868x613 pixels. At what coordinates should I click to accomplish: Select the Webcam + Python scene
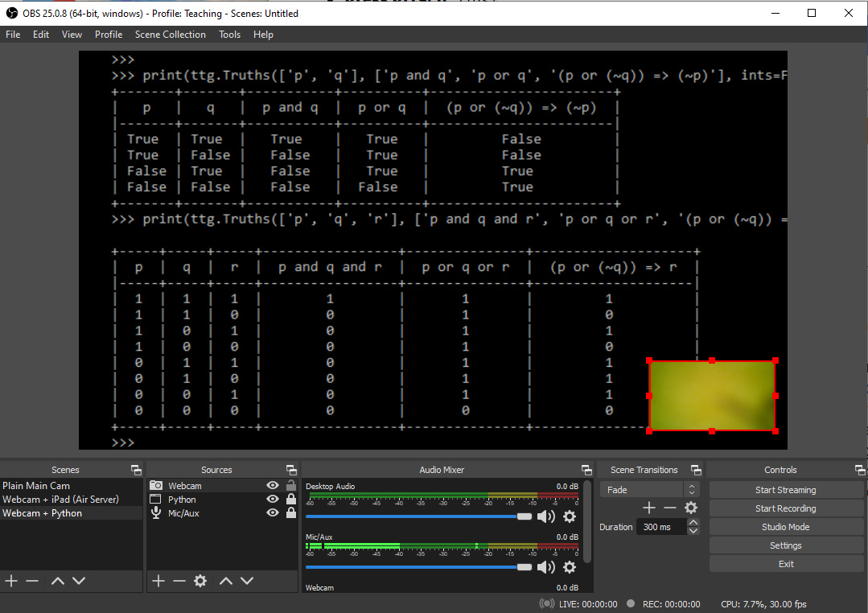71,513
